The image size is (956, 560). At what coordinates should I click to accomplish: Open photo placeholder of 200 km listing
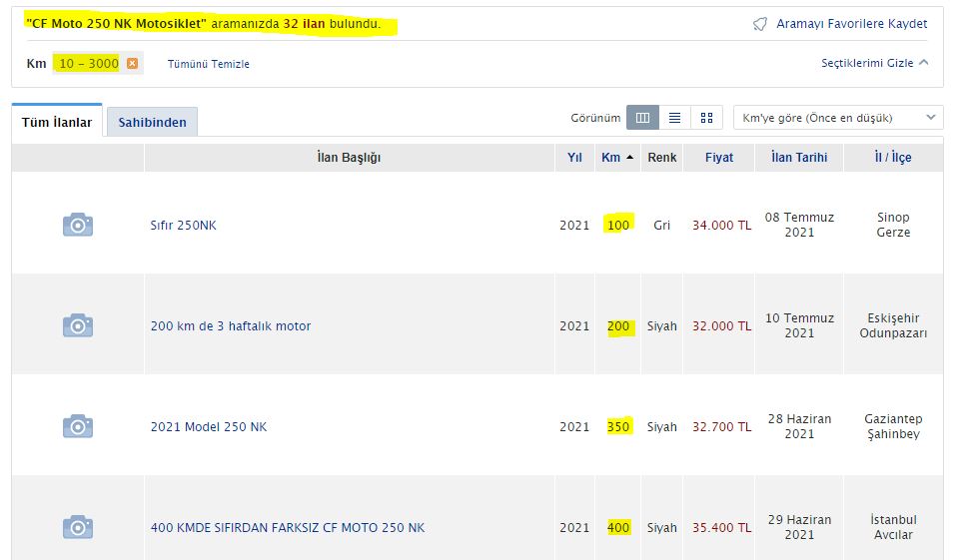pos(78,325)
